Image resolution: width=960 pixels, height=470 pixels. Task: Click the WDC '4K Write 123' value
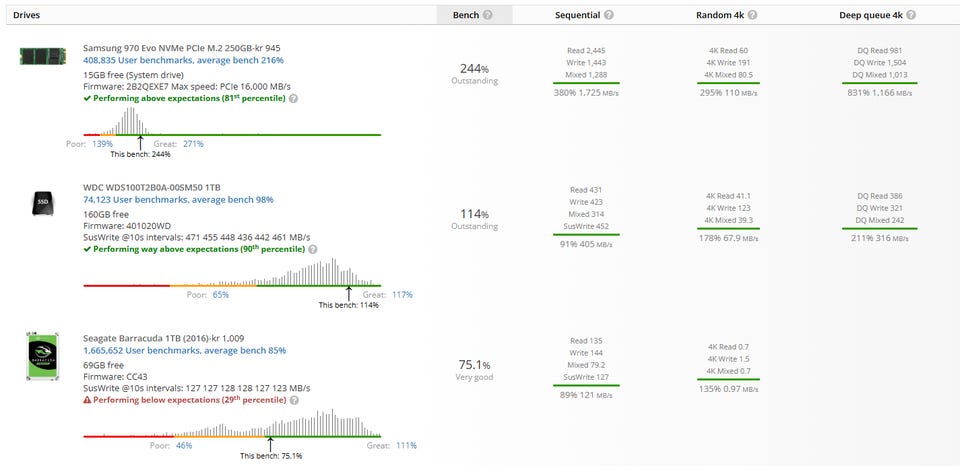[x=729, y=208]
